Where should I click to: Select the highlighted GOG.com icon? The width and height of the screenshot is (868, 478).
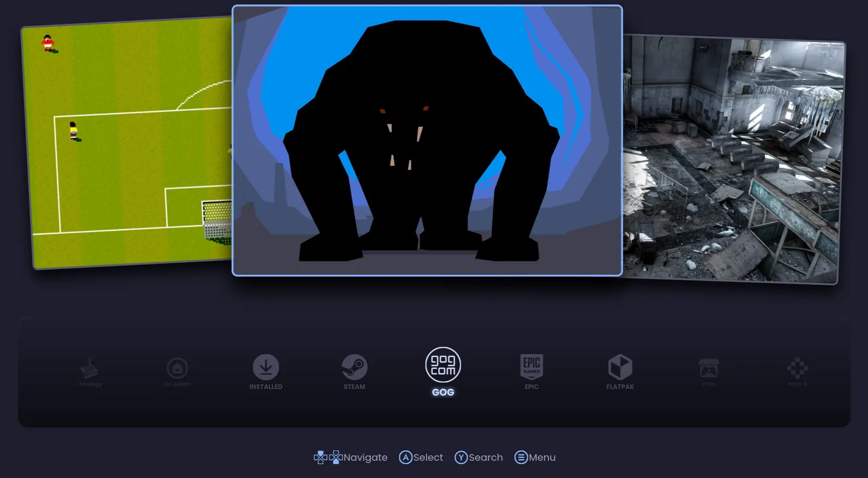point(443,365)
